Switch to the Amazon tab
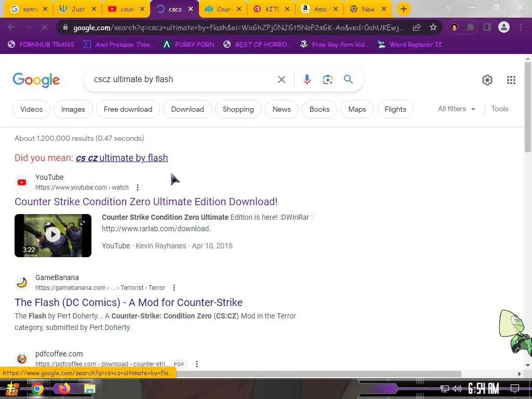The width and height of the screenshot is (532, 399). (320, 9)
